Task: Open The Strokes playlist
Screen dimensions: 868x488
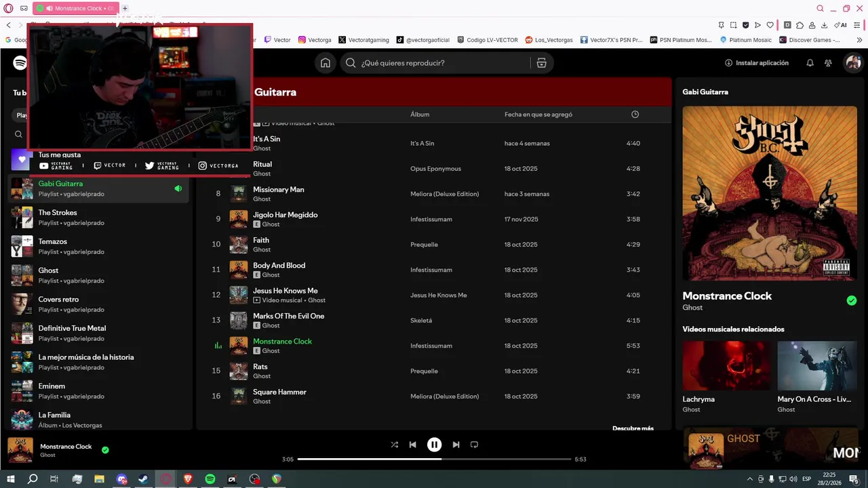Action: [x=98, y=218]
